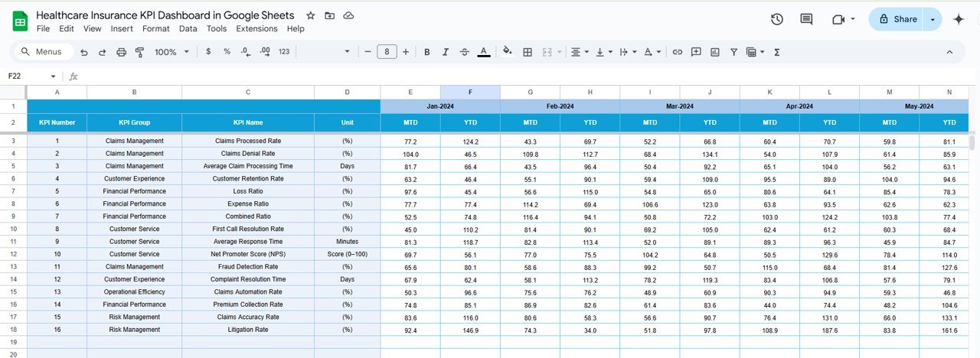Open horizontal align dropdown
The width and height of the screenshot is (980, 358).
pos(580,52)
